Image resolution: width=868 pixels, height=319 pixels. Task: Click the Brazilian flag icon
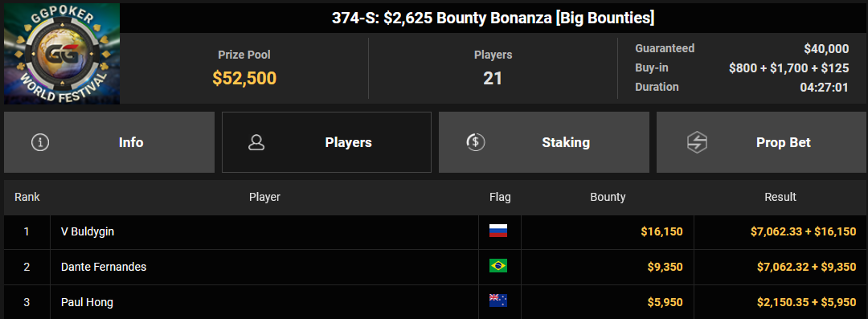(498, 267)
